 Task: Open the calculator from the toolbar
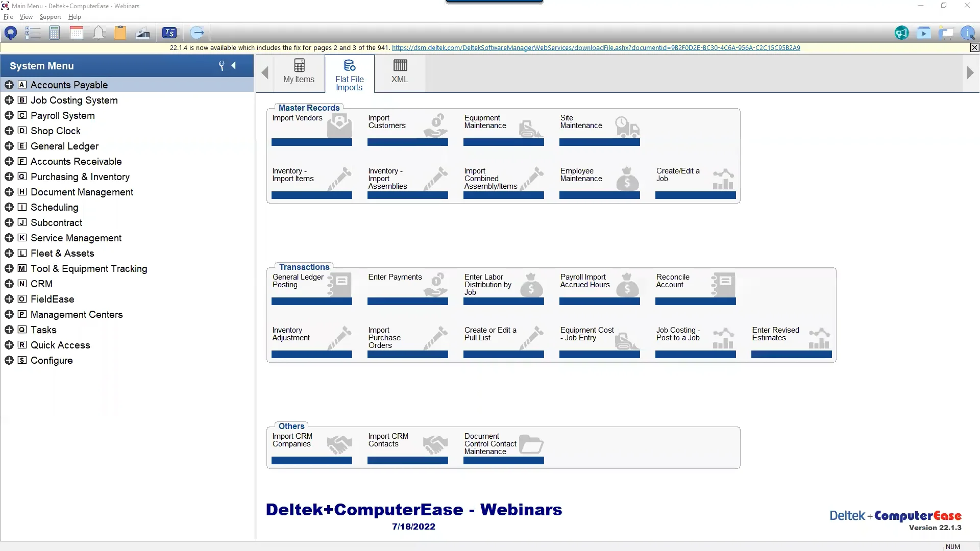coord(55,32)
